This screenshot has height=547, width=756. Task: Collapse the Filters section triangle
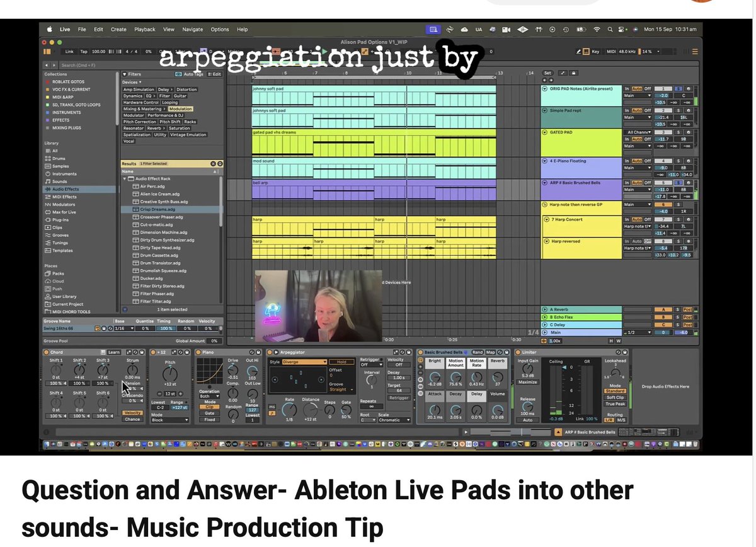[x=123, y=74]
